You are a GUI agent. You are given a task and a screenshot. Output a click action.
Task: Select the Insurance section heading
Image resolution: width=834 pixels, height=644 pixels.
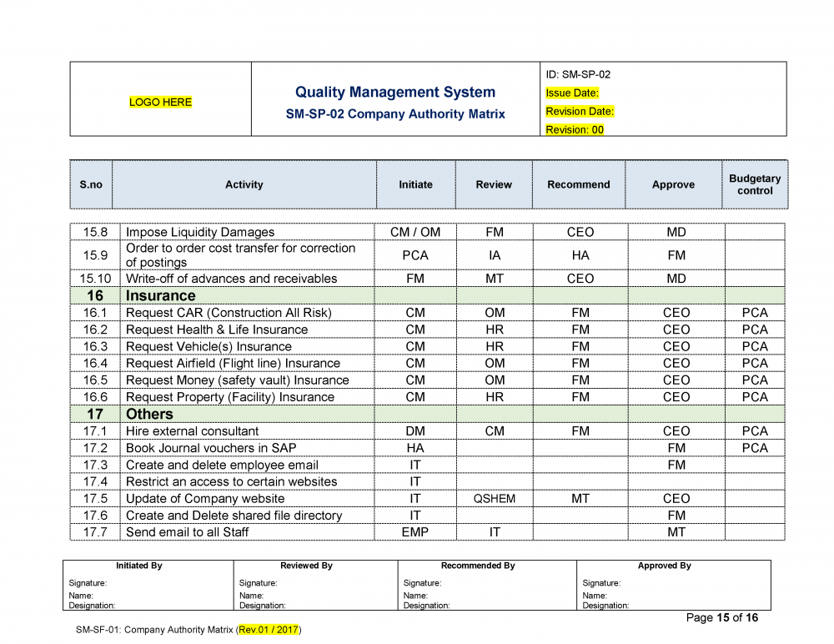click(x=160, y=296)
